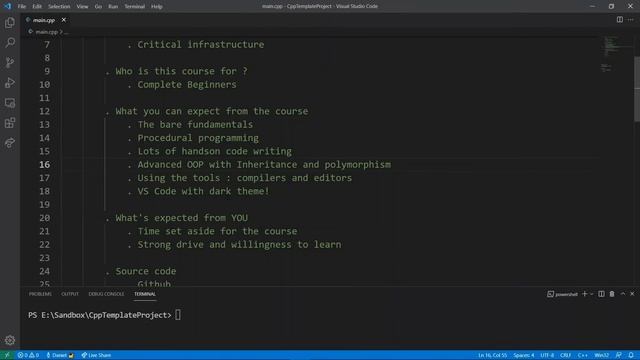Open the File menu
Screen dimensions: 640x360
click(22, 6)
